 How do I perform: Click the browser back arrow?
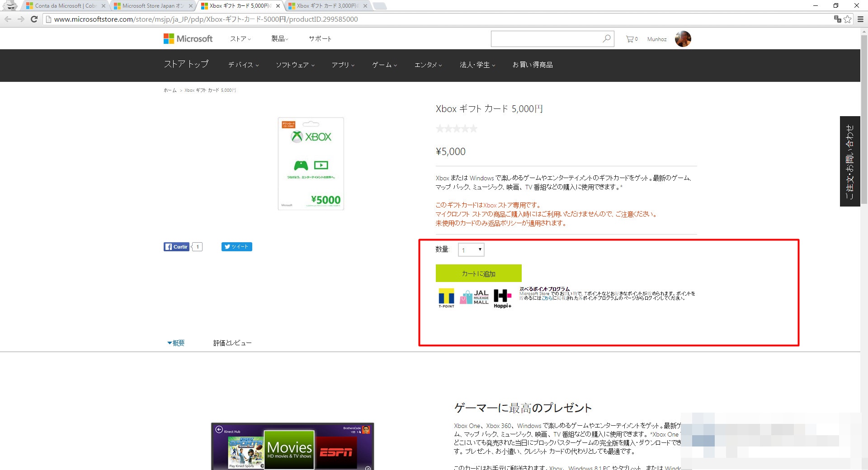(x=8, y=19)
